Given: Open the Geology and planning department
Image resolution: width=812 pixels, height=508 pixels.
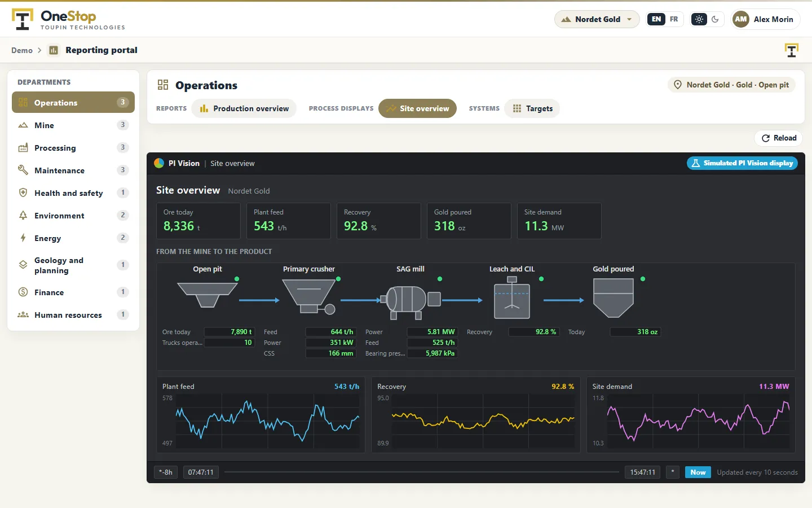Looking at the screenshot, I should click(73, 265).
